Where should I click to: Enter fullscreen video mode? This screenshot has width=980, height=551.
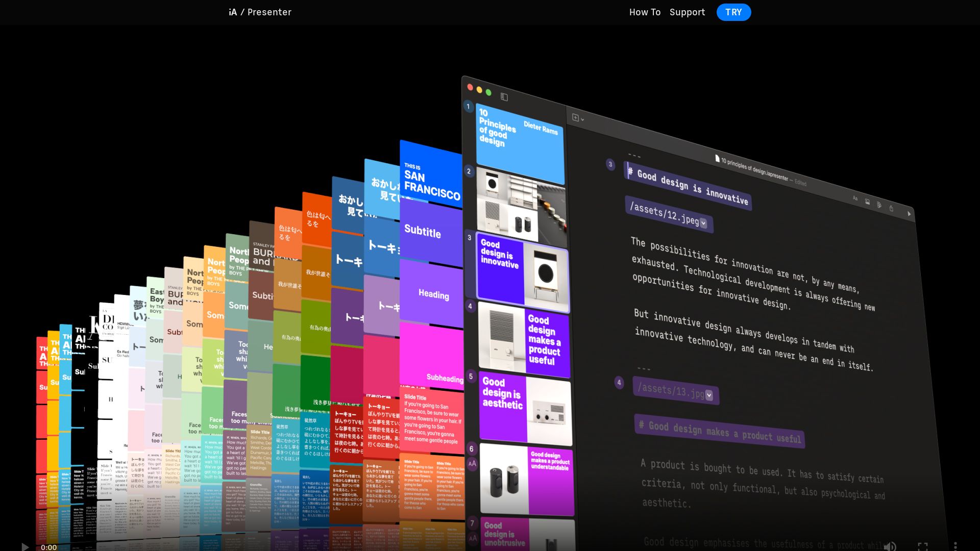[x=922, y=546]
